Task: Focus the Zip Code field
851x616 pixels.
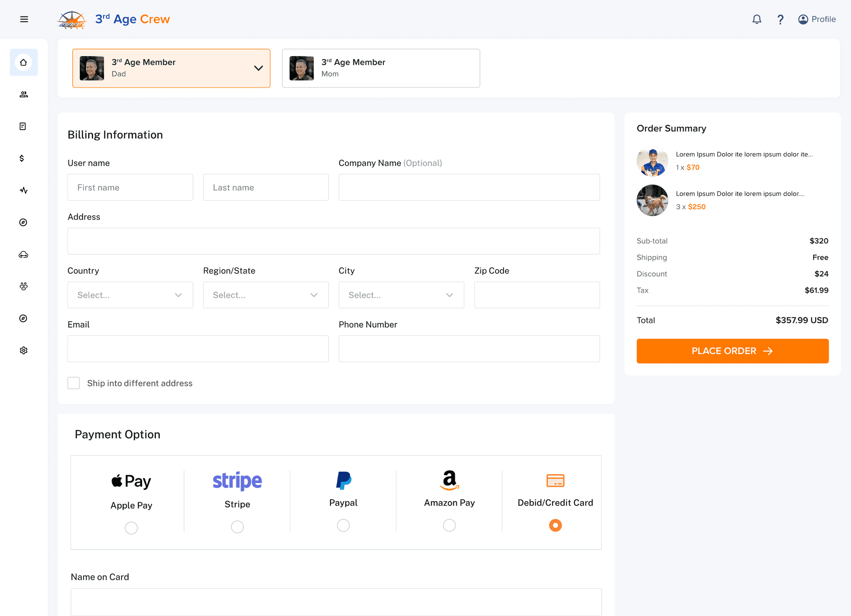Action: pyautogui.click(x=537, y=295)
